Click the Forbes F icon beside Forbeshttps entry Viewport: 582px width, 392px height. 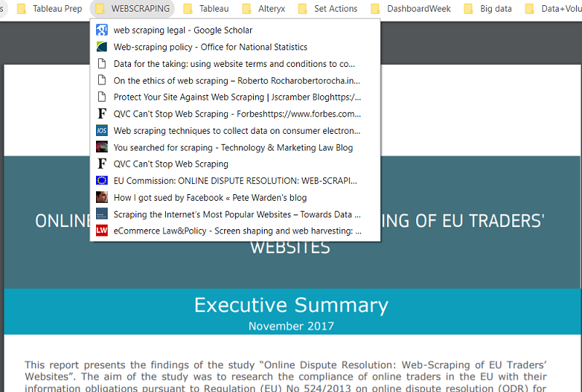pyautogui.click(x=102, y=113)
